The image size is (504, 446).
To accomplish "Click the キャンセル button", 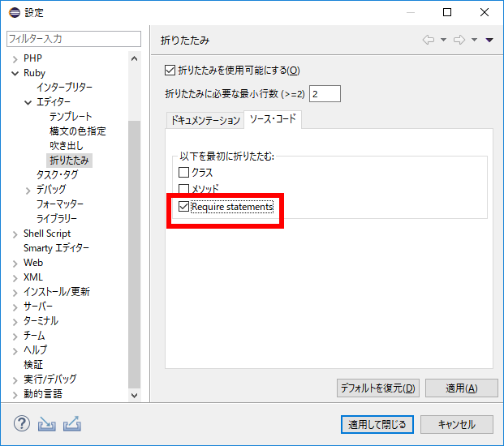I will pos(456,424).
